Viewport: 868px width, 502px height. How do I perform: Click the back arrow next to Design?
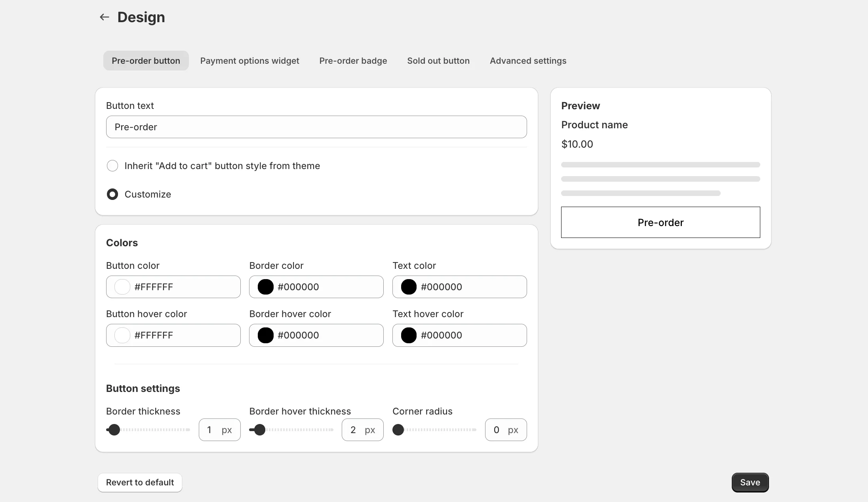click(x=104, y=17)
